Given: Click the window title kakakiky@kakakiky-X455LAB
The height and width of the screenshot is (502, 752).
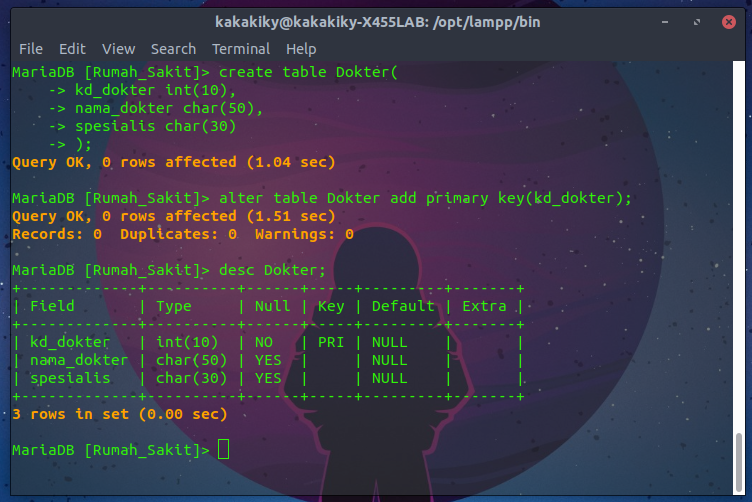Looking at the screenshot, I should tap(321, 22).
